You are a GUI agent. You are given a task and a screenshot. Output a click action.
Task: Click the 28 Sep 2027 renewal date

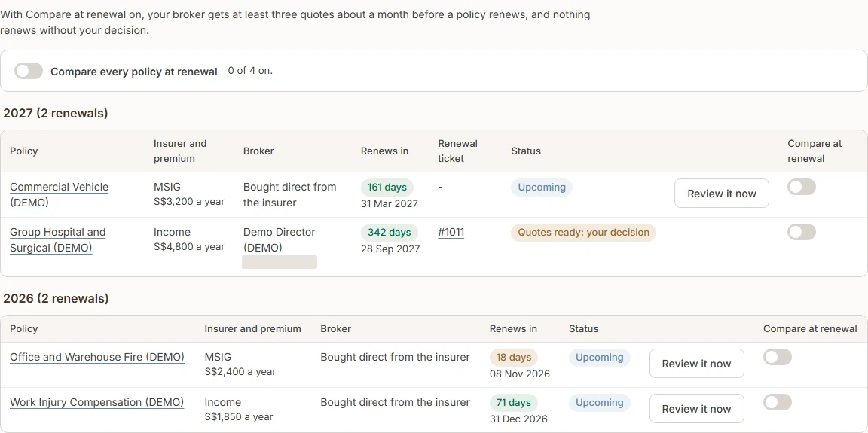pyautogui.click(x=390, y=249)
